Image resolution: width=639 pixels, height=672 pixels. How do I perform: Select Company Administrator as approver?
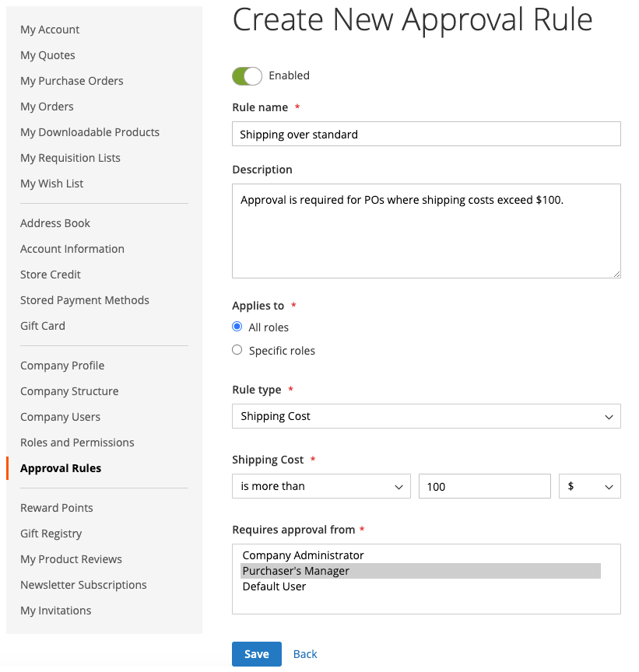[303, 555]
